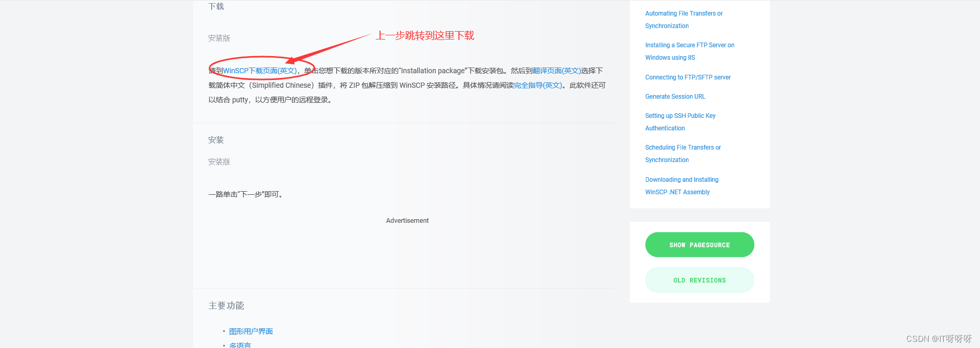The width and height of the screenshot is (980, 348).
Task: Open the 完全指导(英文) link
Action: pos(538,85)
